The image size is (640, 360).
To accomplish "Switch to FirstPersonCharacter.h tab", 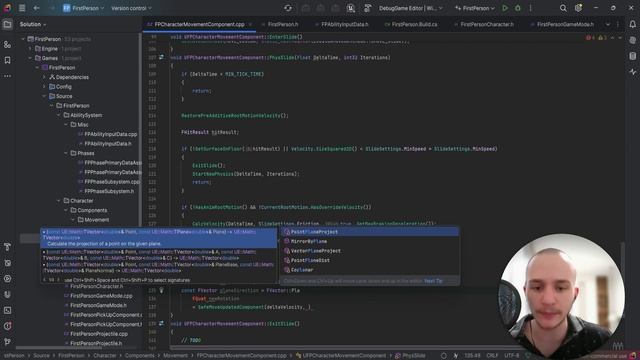I will 487,24.
